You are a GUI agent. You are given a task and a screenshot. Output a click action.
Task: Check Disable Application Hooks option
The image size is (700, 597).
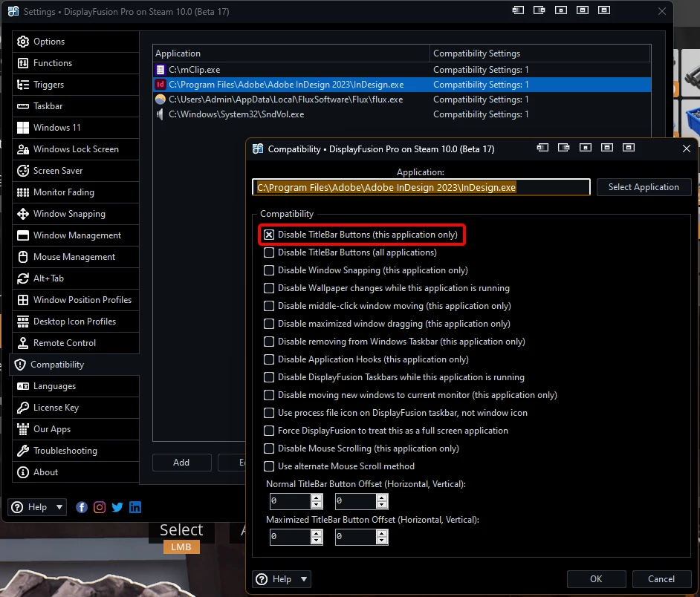269,359
